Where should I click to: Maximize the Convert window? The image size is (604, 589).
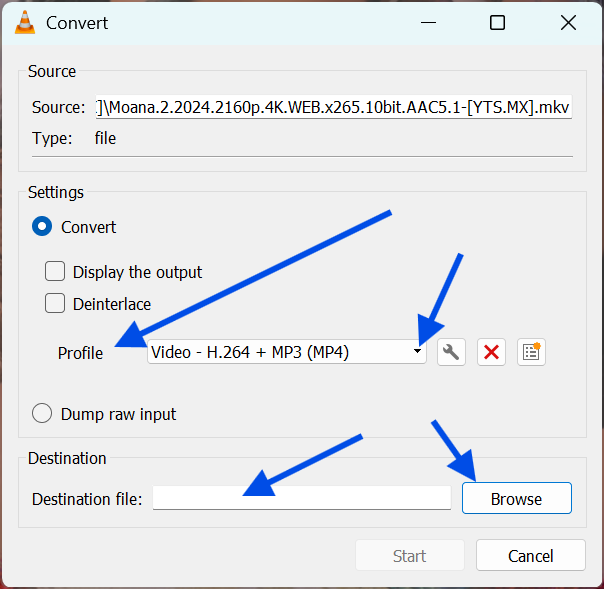(x=497, y=23)
